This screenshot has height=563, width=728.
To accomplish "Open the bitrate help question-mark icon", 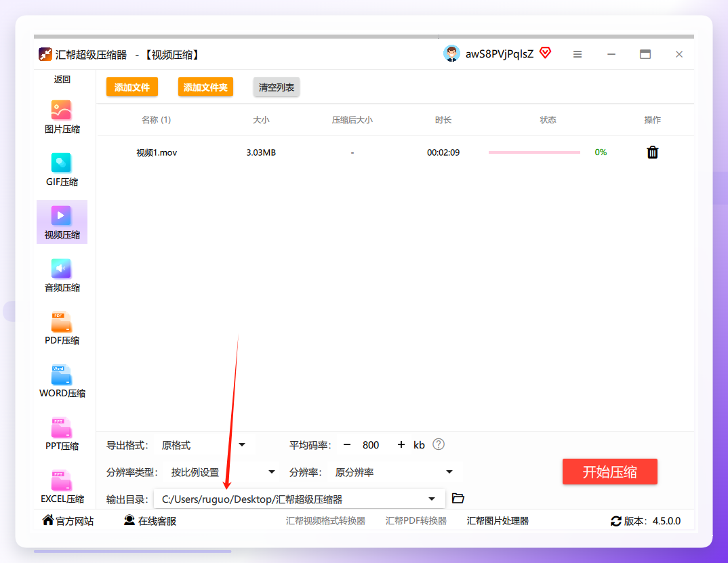I will point(439,444).
